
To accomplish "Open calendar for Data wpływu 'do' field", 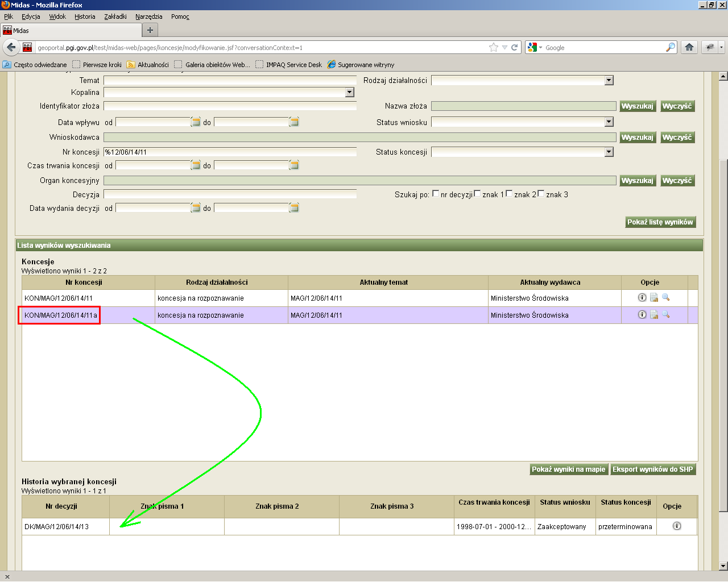I will (x=294, y=122).
